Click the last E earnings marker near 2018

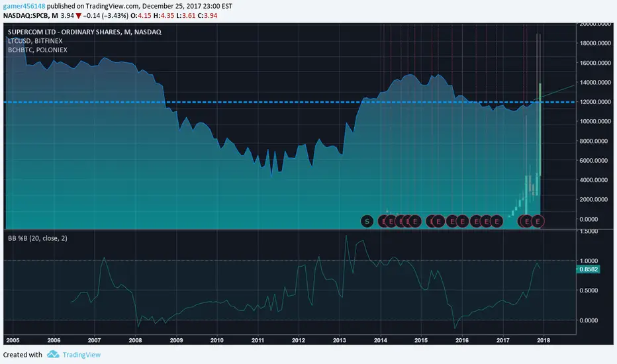click(x=538, y=221)
